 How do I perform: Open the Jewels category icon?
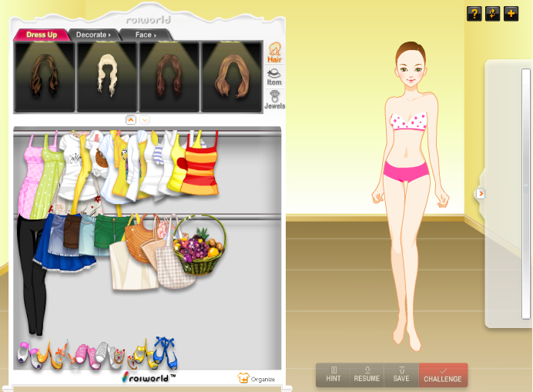[274, 100]
